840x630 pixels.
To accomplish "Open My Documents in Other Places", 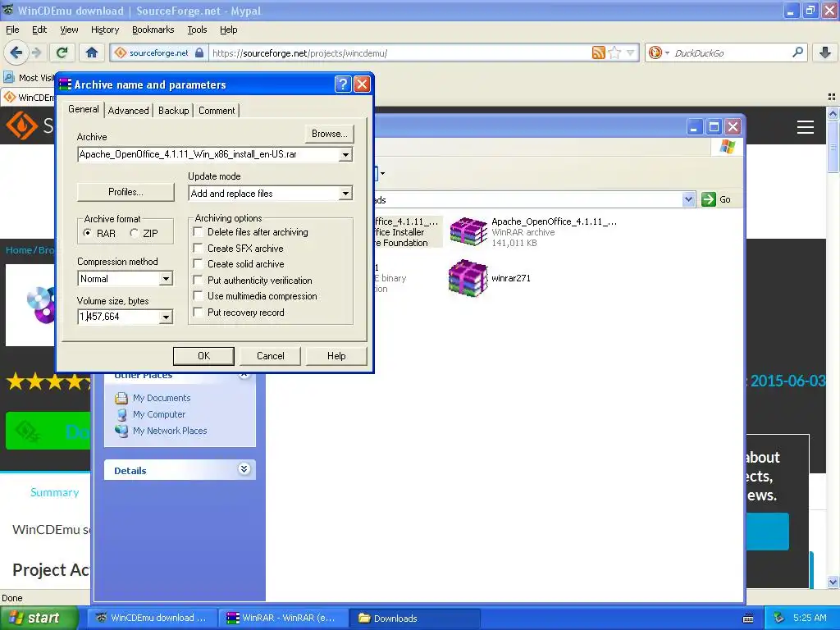I will coord(162,398).
